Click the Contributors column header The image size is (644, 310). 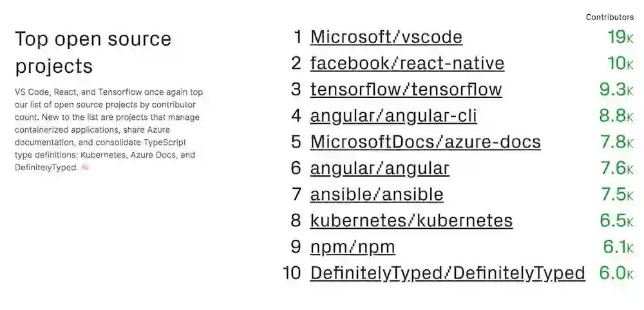click(x=609, y=17)
